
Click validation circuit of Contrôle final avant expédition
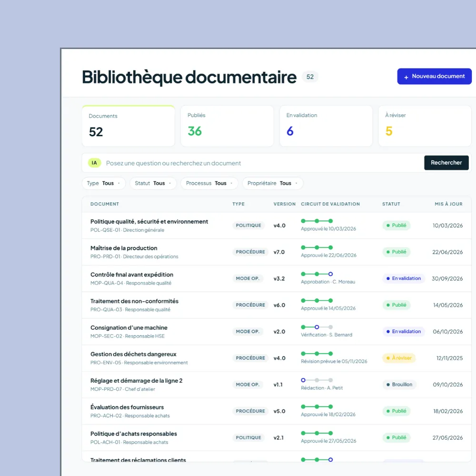(317, 274)
